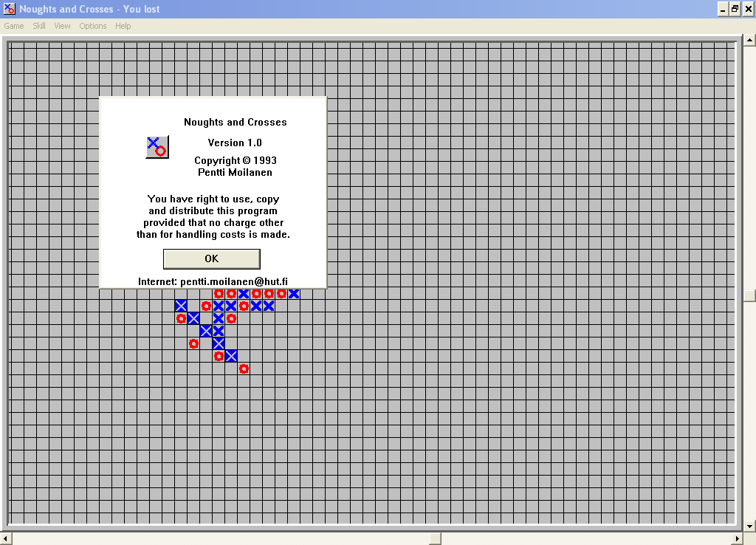Open the Game menu
Viewport: 756px width, 545px height.
tap(14, 26)
